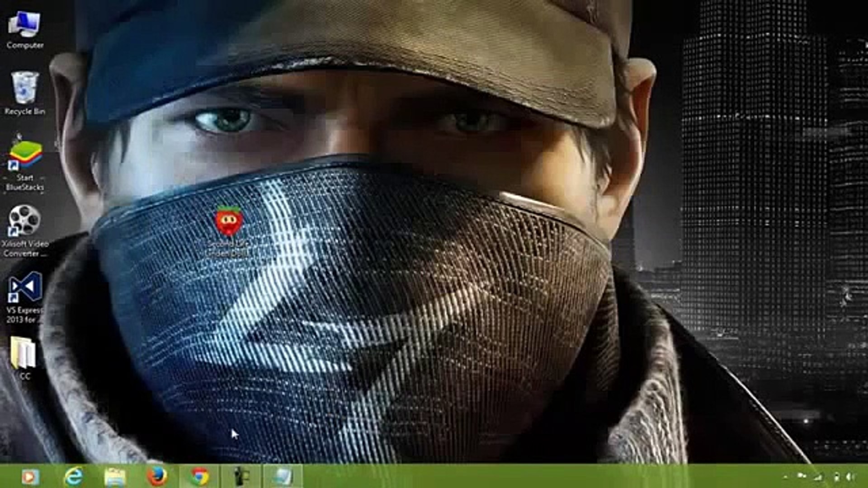Launch Internet Explorer from taskbar
This screenshot has width=868, height=488.
(x=73, y=477)
